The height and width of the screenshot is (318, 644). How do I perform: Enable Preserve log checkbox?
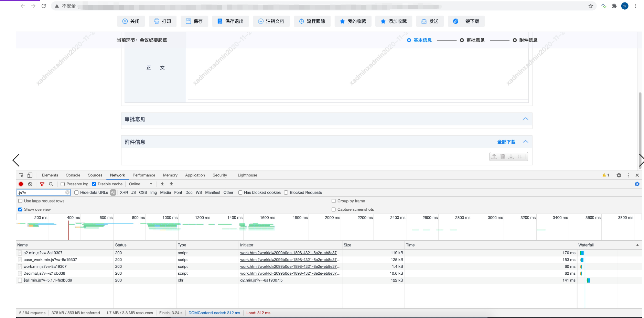[x=63, y=184]
